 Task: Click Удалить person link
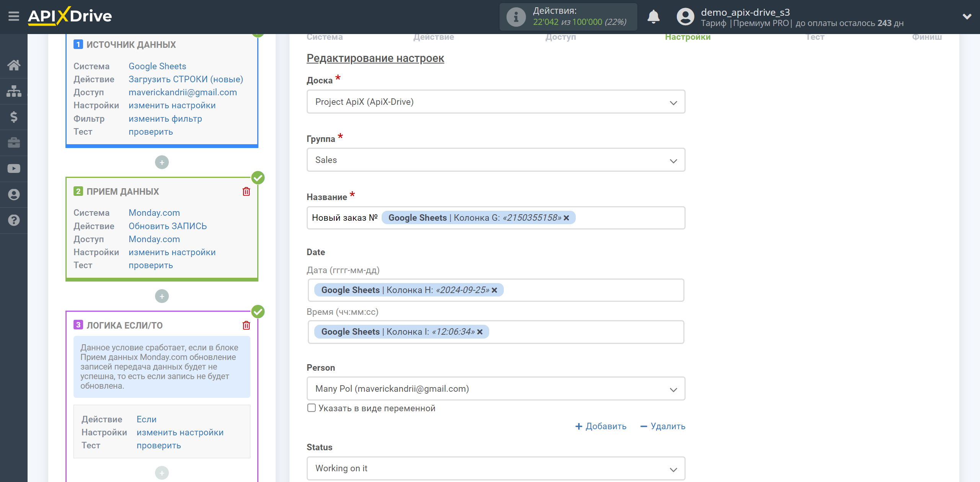click(x=663, y=426)
